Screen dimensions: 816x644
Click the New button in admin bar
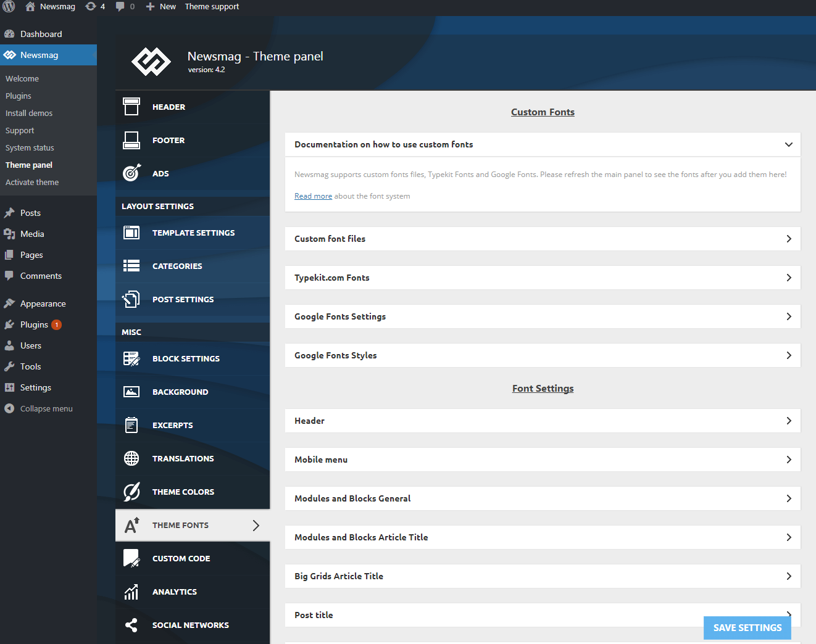pyautogui.click(x=160, y=6)
